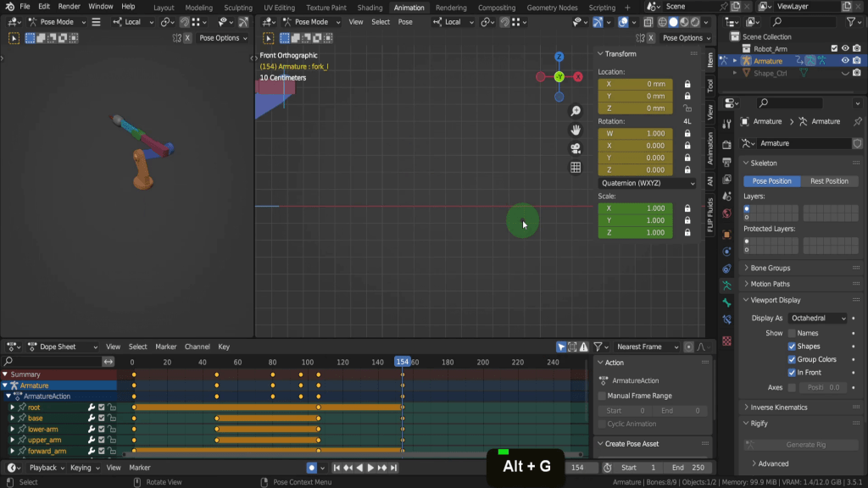
Task: Click the play animation button
Action: [370, 468]
